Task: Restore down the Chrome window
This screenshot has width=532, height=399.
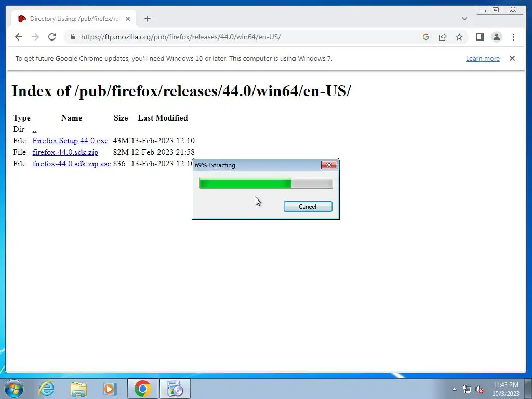Action: coord(495,10)
